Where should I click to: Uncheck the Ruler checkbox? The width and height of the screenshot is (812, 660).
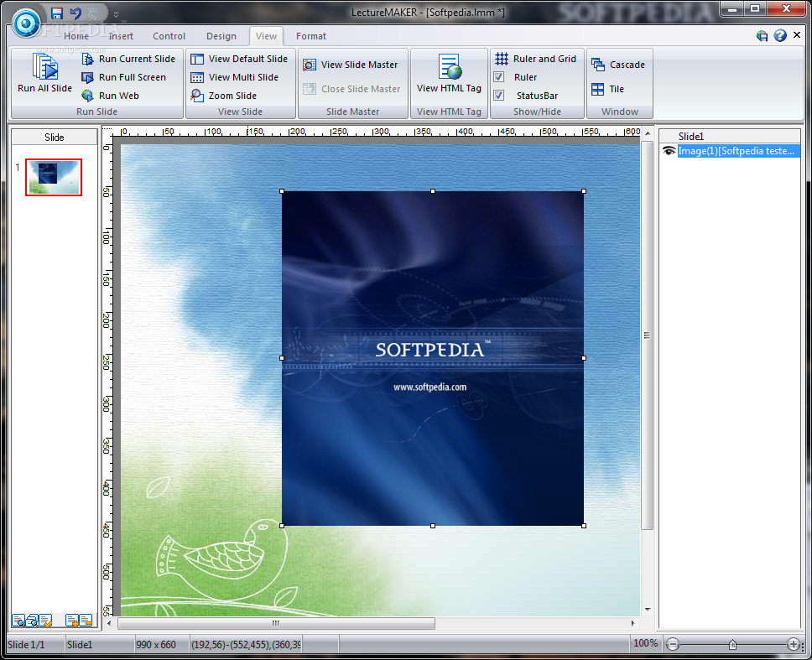tap(499, 77)
